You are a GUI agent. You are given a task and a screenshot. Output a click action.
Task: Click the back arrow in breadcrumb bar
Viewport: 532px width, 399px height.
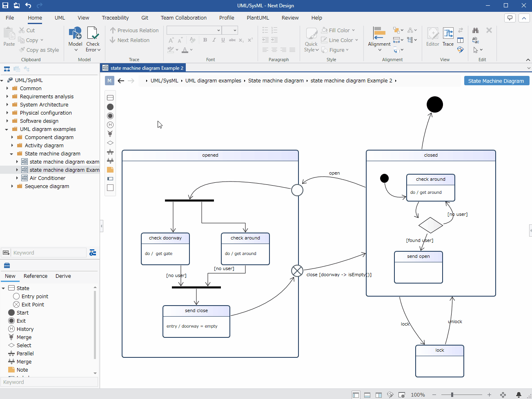point(121,81)
